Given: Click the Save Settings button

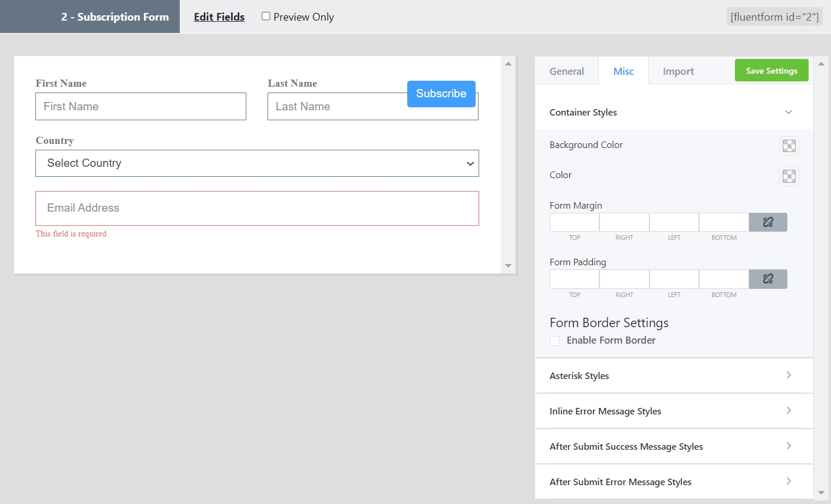Looking at the screenshot, I should tap(771, 71).
